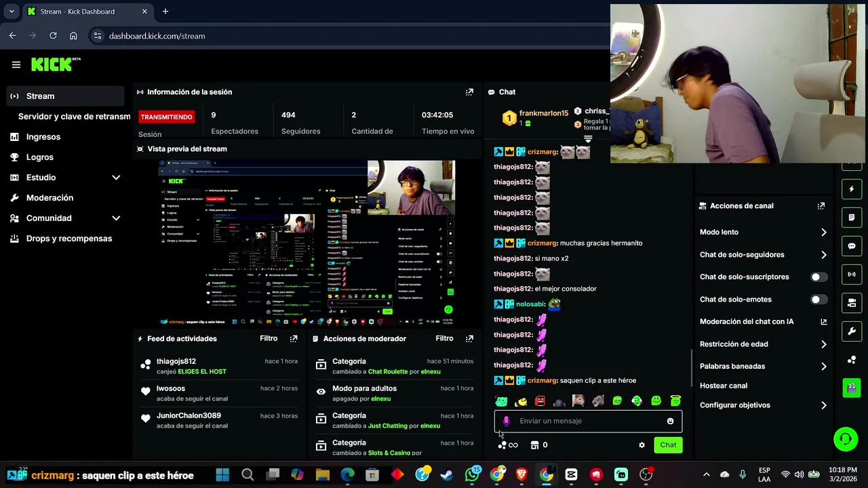Viewport: 868px width, 488px height.
Task: Pop out the Feed de actividades panel
Action: pyautogui.click(x=294, y=339)
